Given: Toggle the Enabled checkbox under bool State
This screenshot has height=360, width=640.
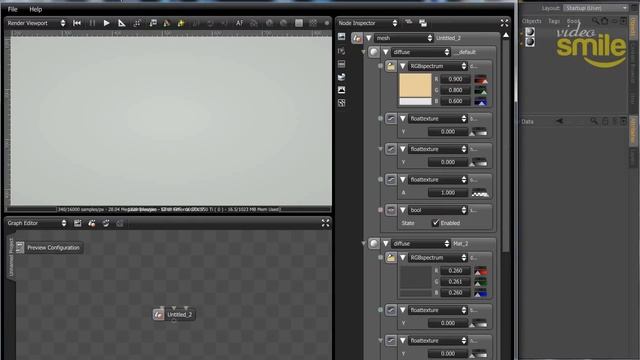Looking at the screenshot, I should 436,223.
